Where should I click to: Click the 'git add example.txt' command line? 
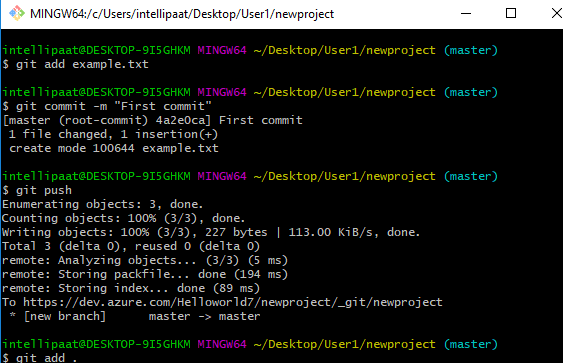coord(75,64)
